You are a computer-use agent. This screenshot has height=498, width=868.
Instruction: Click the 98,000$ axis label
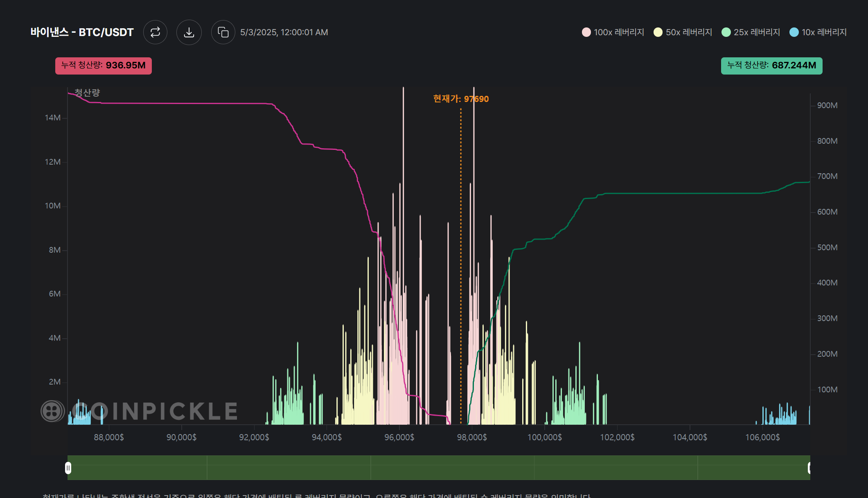click(x=472, y=437)
